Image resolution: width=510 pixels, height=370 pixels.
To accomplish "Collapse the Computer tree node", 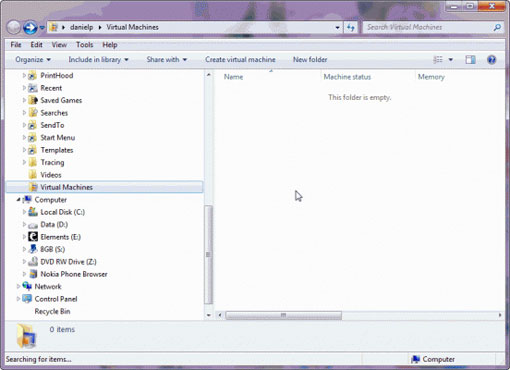I will [x=18, y=199].
